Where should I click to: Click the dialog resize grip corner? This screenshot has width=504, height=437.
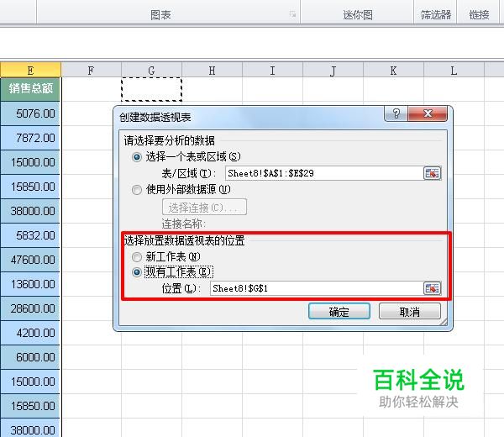point(444,322)
